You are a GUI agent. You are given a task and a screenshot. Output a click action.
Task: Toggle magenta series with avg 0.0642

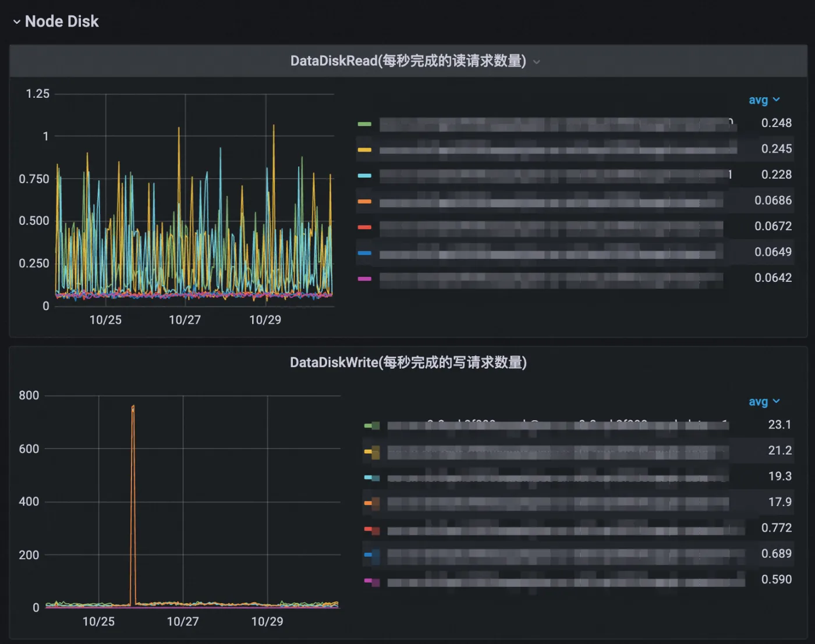click(364, 279)
